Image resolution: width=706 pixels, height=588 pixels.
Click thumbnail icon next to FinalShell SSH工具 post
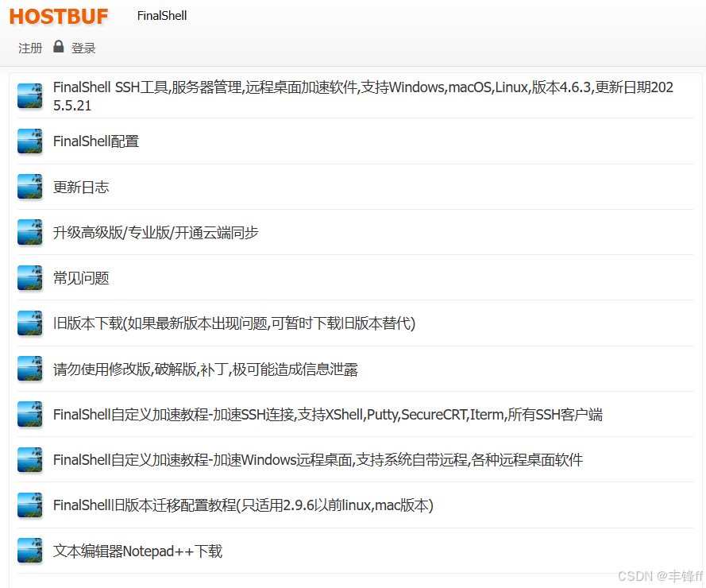[x=30, y=95]
